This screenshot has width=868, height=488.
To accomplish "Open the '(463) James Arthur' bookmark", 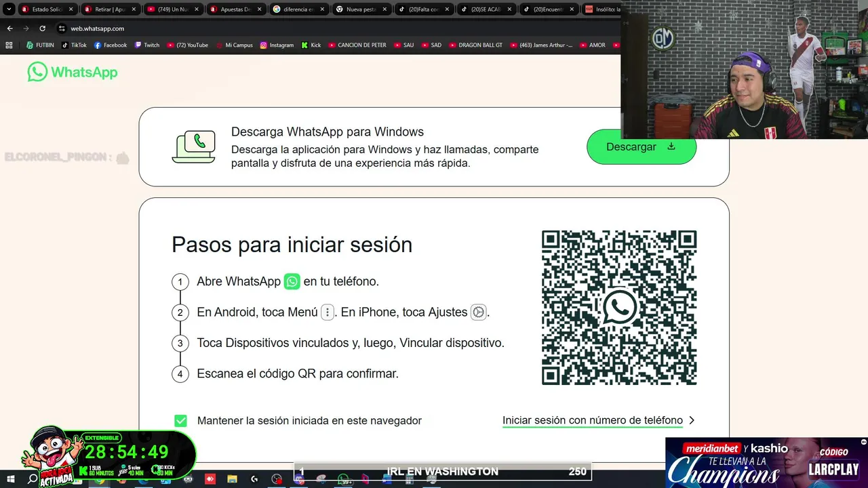I will click(x=540, y=45).
